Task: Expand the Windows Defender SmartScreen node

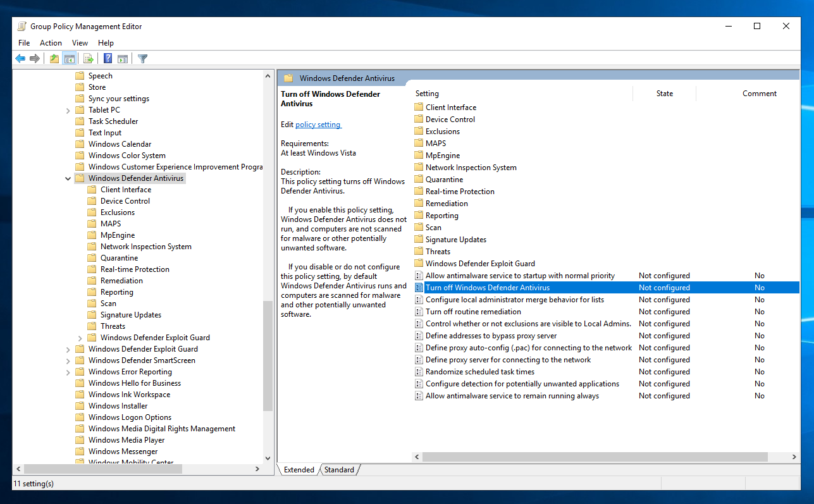Action: [x=68, y=360]
